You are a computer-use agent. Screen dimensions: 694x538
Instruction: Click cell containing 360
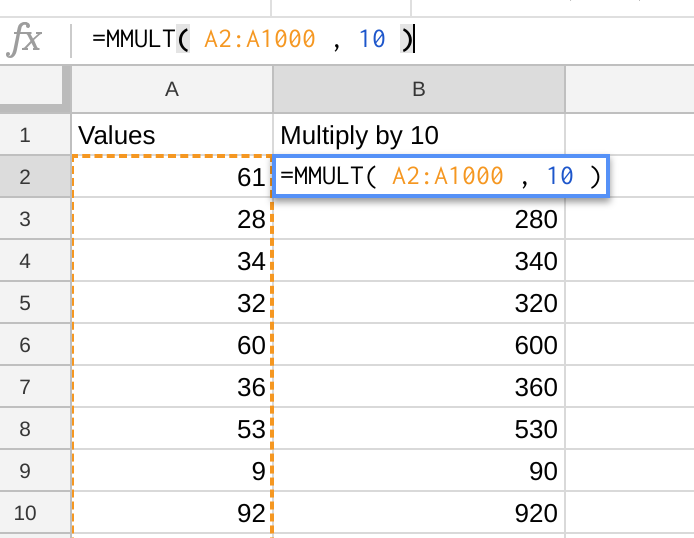click(419, 387)
